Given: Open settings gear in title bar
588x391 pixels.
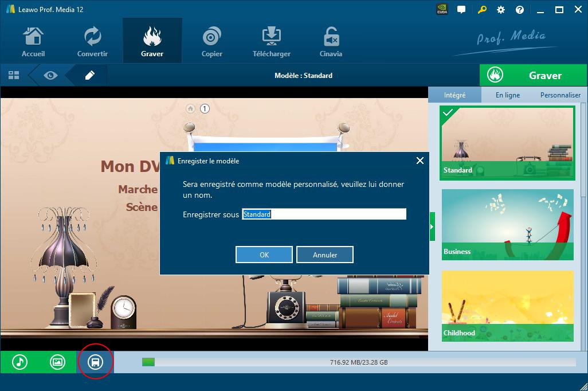Looking at the screenshot, I should click(501, 10).
